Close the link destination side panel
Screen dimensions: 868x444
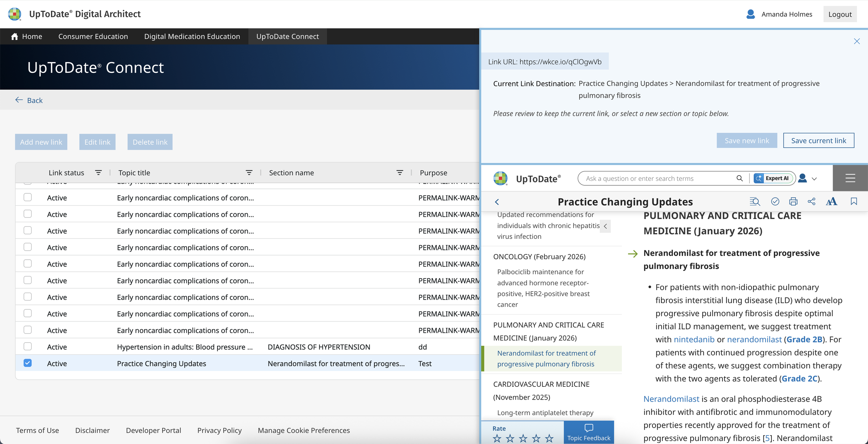click(x=857, y=41)
